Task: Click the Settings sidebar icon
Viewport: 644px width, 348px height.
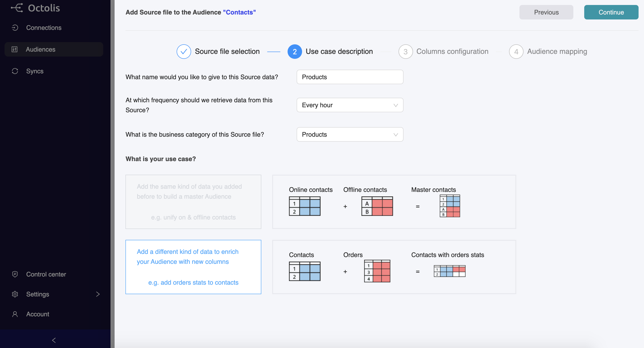Action: pyautogui.click(x=15, y=294)
